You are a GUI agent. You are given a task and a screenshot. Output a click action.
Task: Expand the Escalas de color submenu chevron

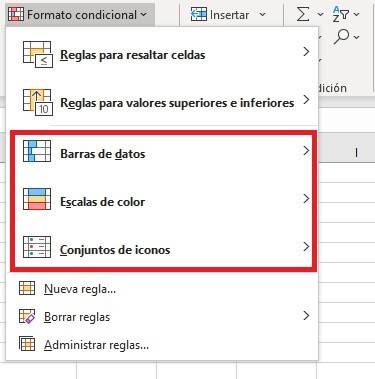pyautogui.click(x=306, y=199)
